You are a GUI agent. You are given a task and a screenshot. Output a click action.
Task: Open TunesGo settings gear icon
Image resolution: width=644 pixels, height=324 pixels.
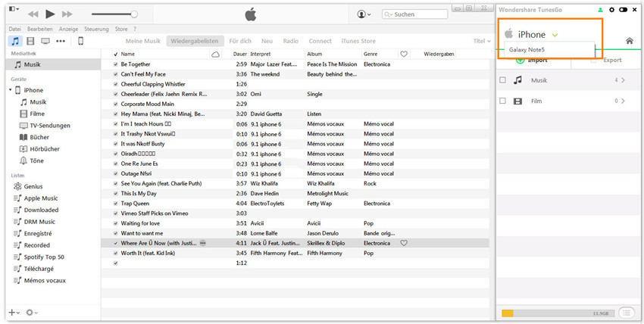tap(611, 10)
